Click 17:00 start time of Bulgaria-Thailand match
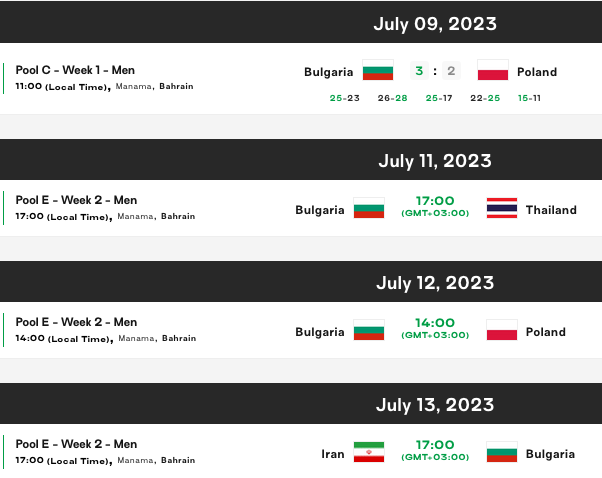 (435, 201)
